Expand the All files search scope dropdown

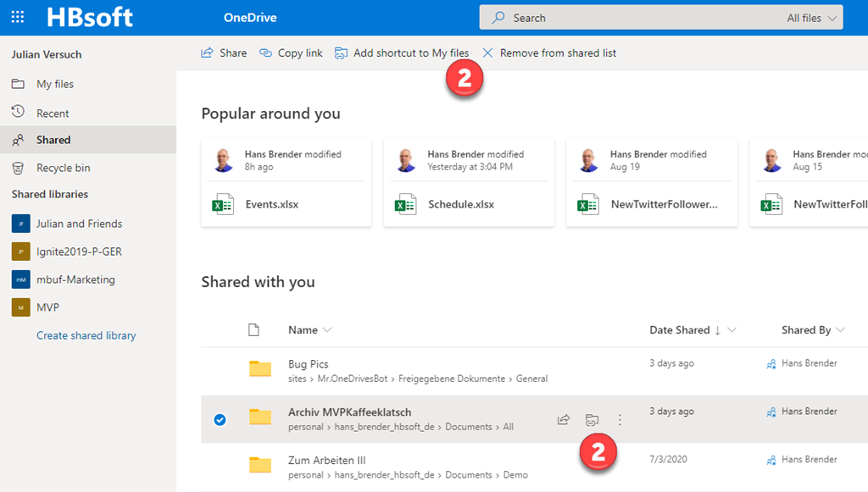(x=812, y=18)
